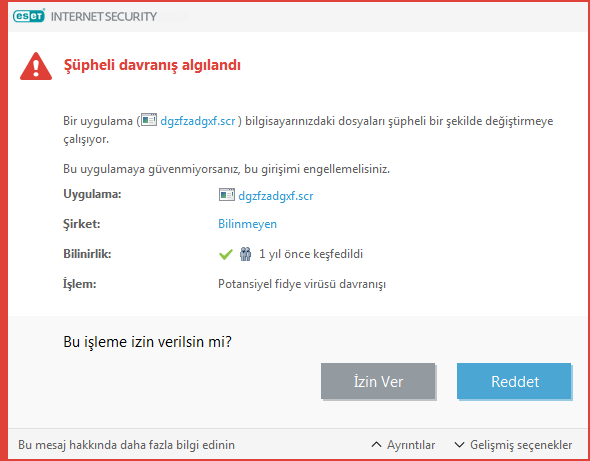The height and width of the screenshot is (461, 590).
Task: Collapse the Ayrıntılar details section
Action: [x=403, y=445]
